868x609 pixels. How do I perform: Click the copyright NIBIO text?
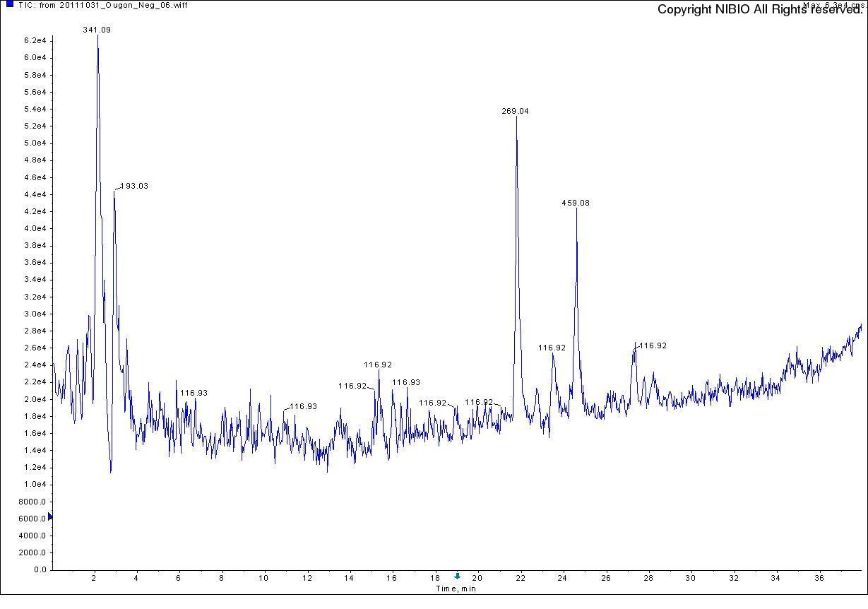pyautogui.click(x=760, y=10)
